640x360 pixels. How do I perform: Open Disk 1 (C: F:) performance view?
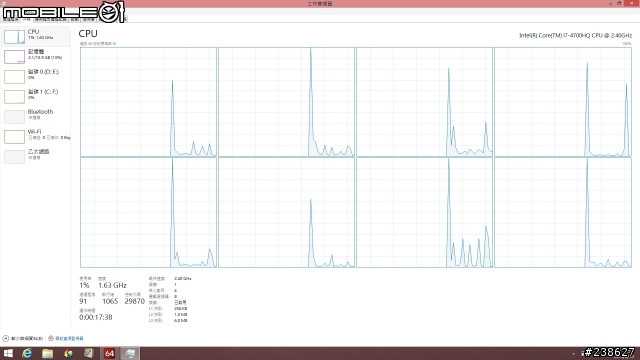click(x=36, y=96)
